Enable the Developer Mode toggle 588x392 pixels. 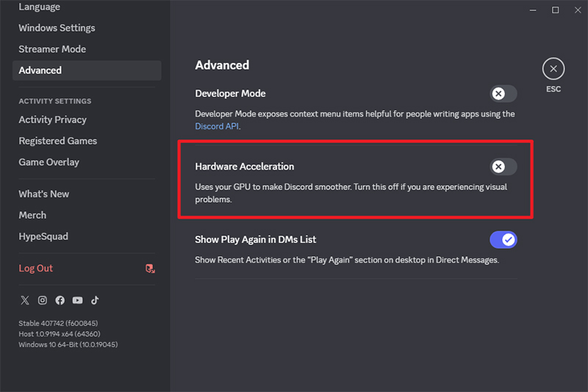503,94
